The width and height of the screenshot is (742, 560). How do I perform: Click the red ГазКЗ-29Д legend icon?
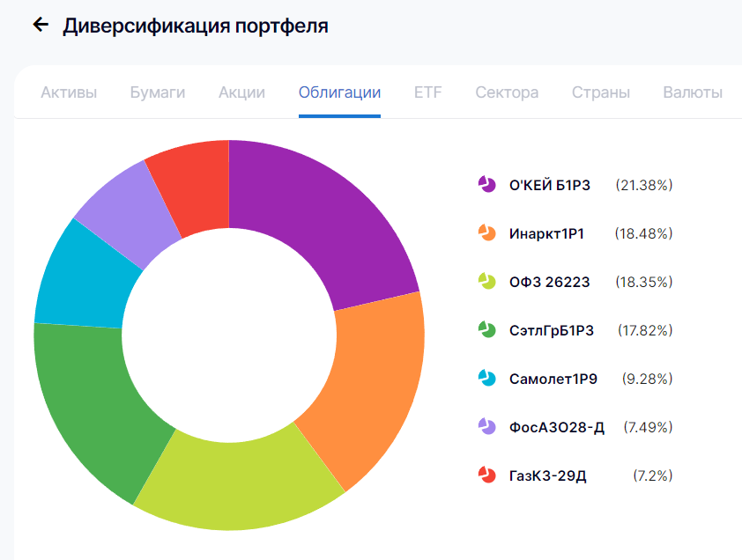pyautogui.click(x=487, y=475)
